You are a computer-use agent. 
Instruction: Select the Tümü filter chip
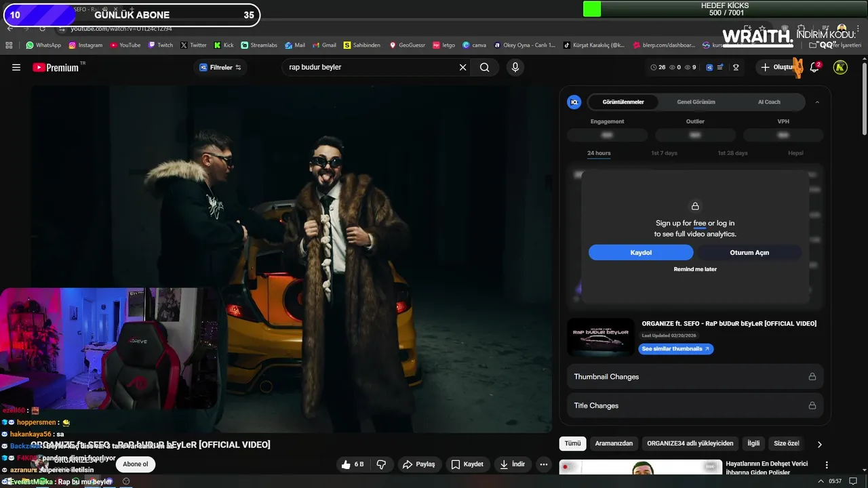pyautogui.click(x=573, y=444)
